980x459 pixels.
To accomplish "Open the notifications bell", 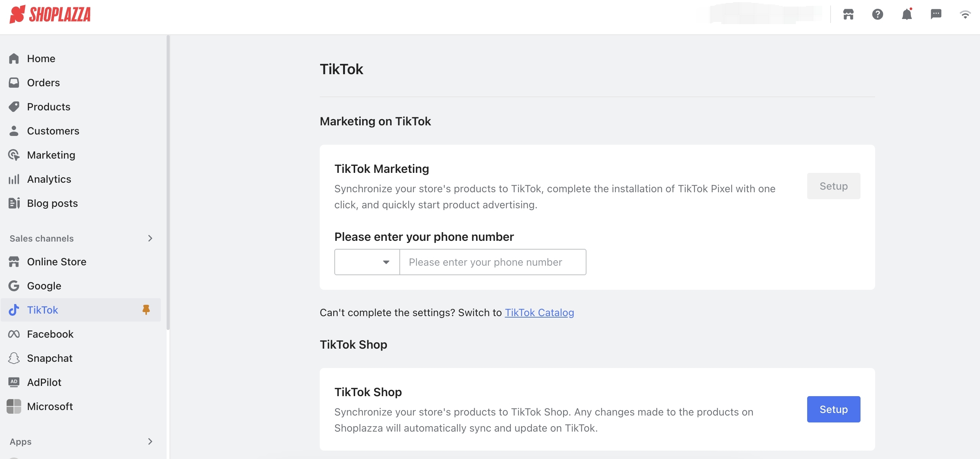I will (x=907, y=15).
